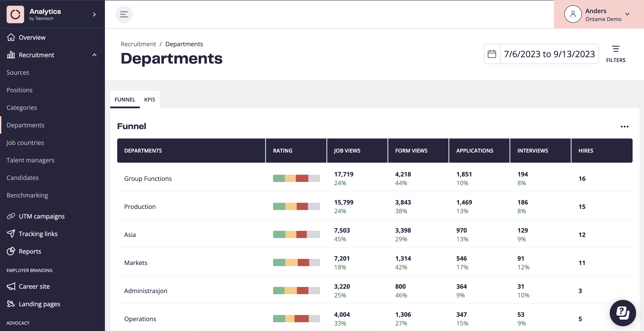This screenshot has width=644, height=331.
Task: Select the Markets department name
Action: [x=136, y=263]
